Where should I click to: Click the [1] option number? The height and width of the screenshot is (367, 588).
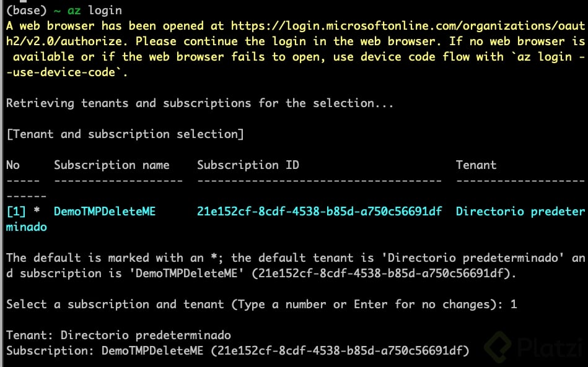(x=16, y=212)
